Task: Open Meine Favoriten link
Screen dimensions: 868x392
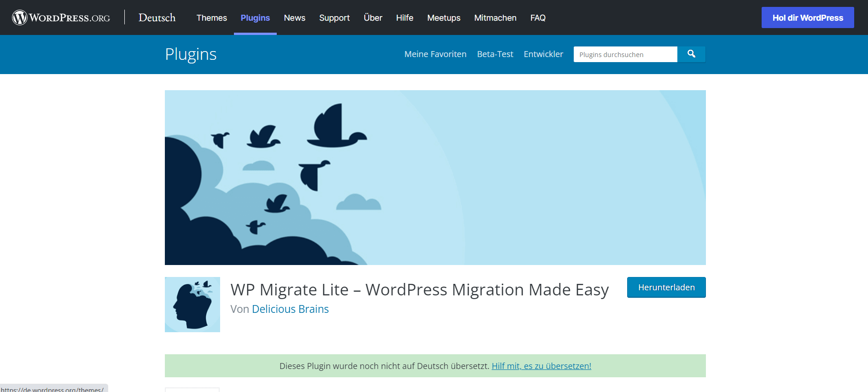Action: [436, 54]
